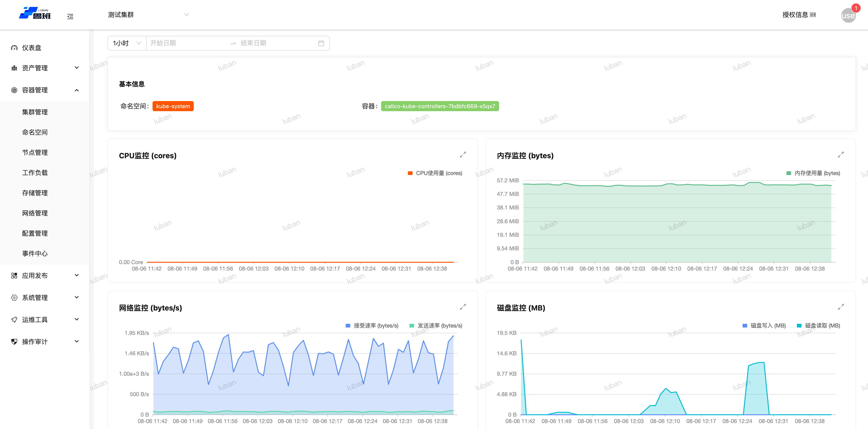
Task: Collapse the sidebar with the menu-fold icon
Action: coord(70,16)
